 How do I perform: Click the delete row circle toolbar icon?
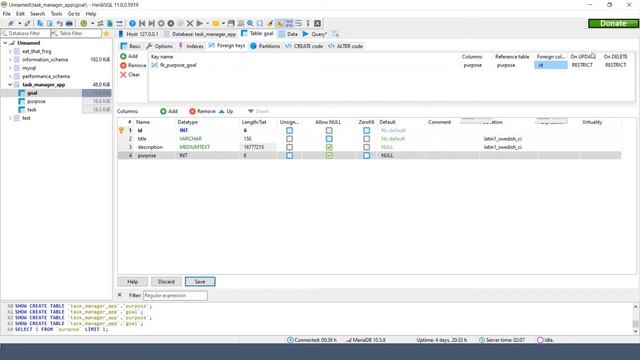point(171,23)
